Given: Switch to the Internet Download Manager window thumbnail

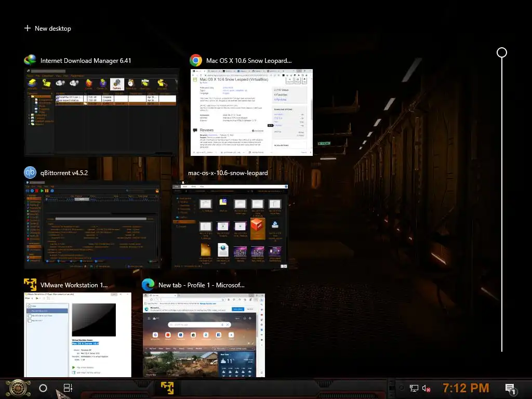Looking at the screenshot, I should click(x=101, y=112).
